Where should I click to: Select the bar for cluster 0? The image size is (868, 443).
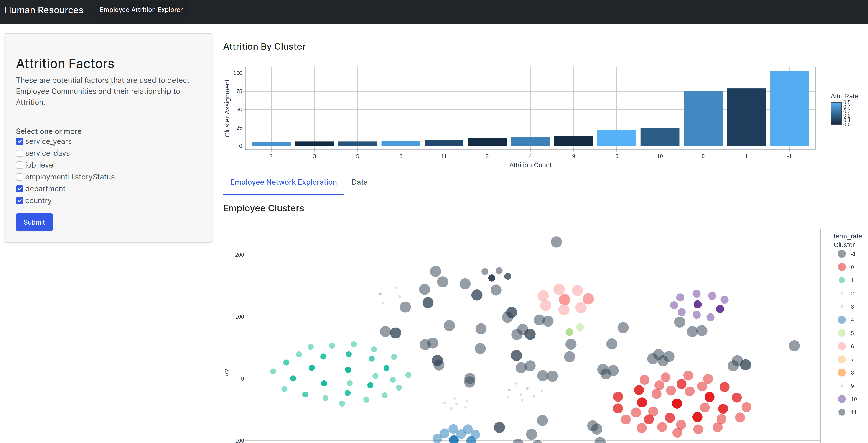point(703,118)
